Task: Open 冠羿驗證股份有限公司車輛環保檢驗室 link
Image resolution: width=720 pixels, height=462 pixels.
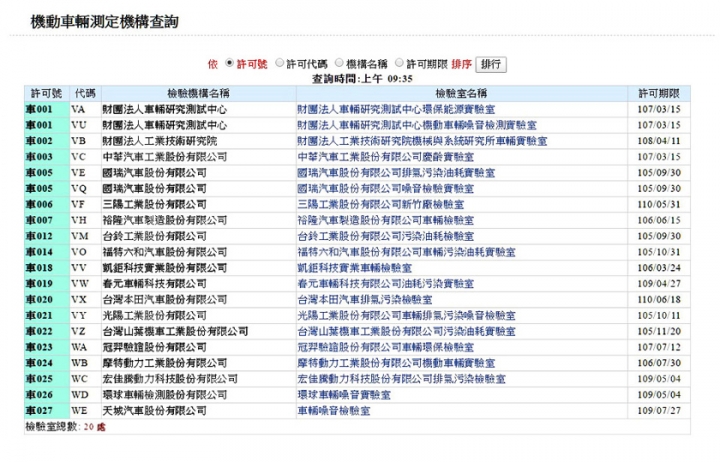Action: click(x=385, y=347)
